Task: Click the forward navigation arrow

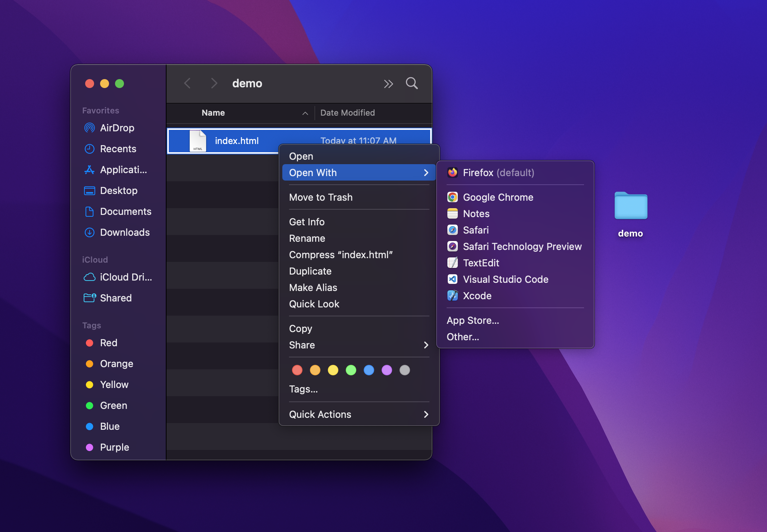Action: point(214,83)
